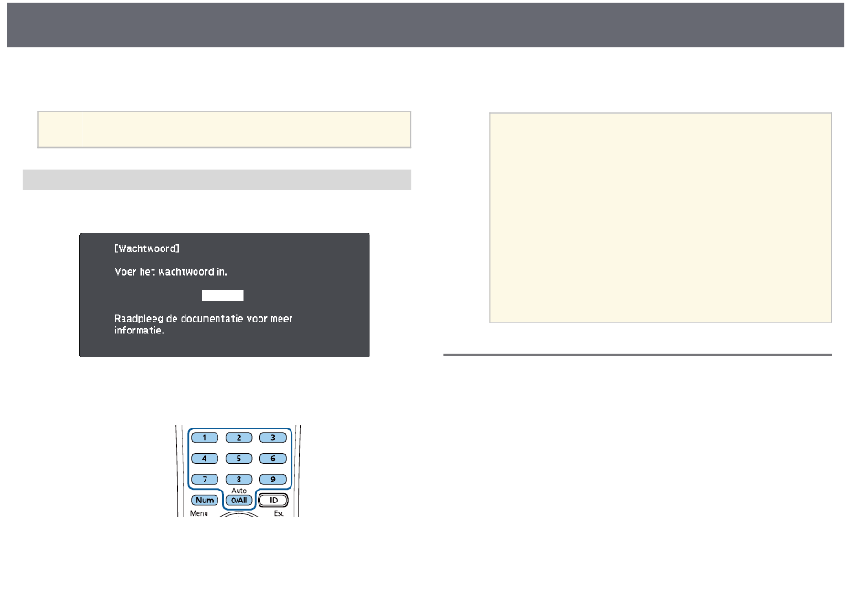This screenshot has width=868, height=602.
Task: Click the ID button on the remote
Action: [x=273, y=501]
